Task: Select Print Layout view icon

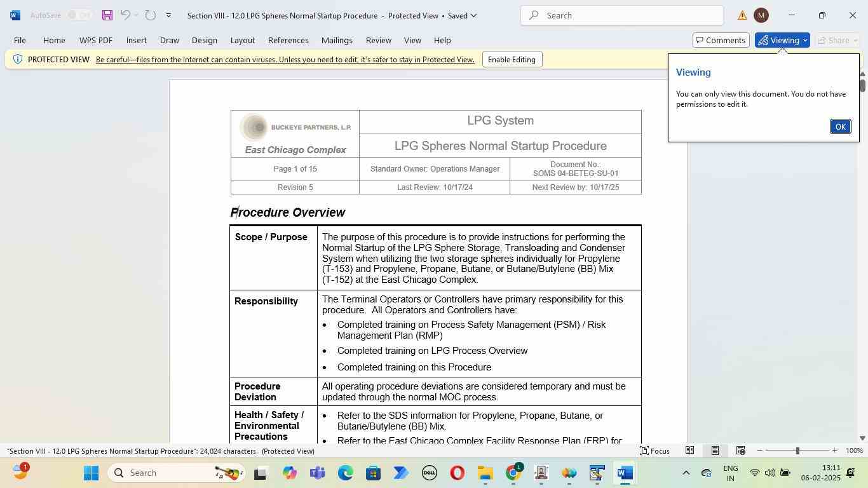Action: point(715,451)
